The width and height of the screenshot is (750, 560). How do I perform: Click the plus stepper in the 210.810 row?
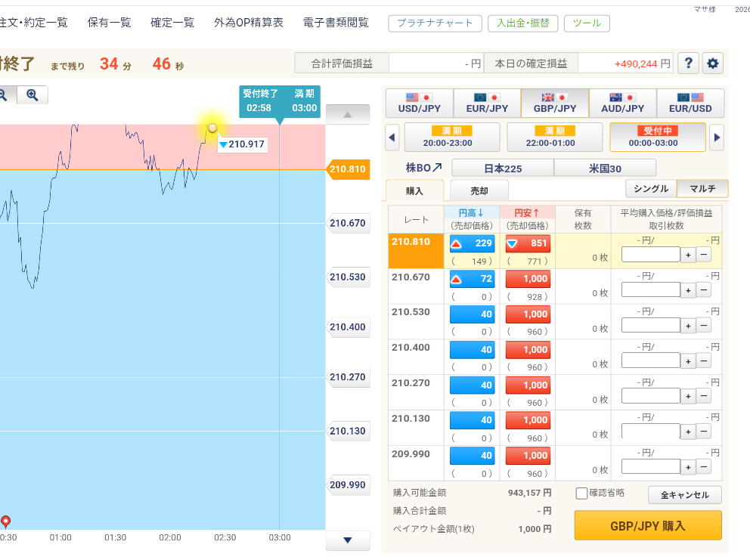tap(688, 255)
